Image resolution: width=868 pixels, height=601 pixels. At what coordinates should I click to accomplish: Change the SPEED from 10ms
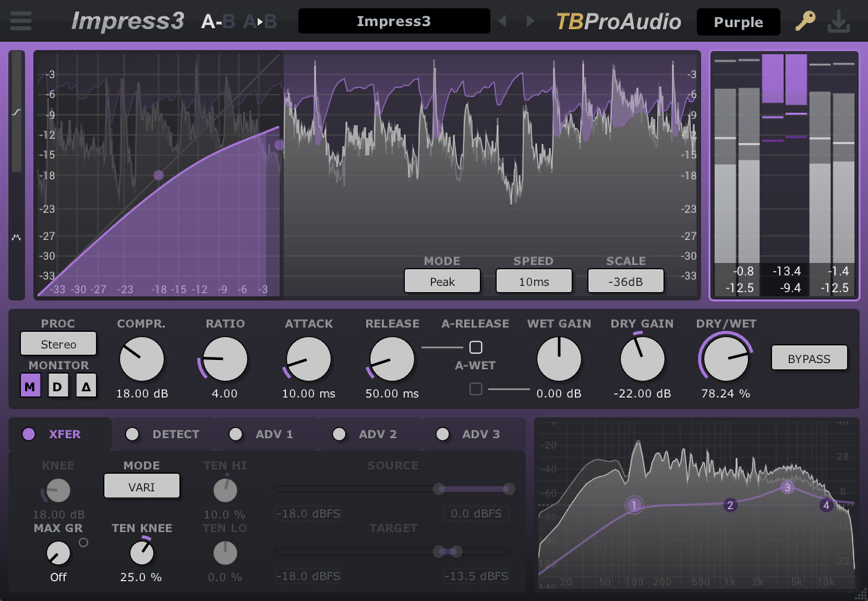(534, 281)
